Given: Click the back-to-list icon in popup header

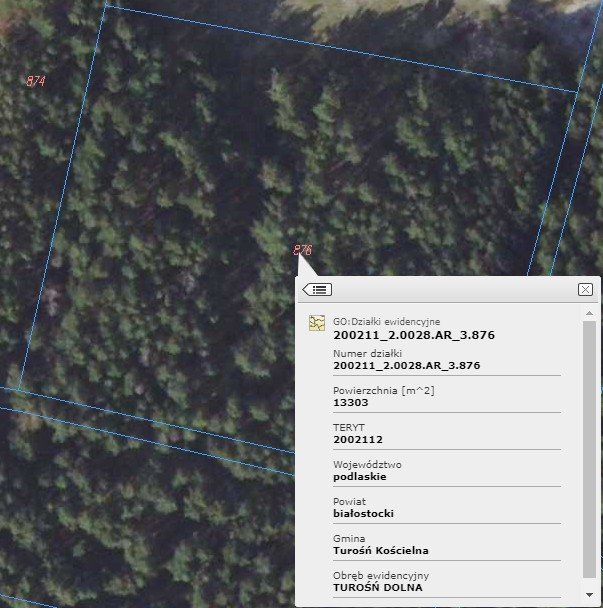Looking at the screenshot, I should [x=317, y=289].
